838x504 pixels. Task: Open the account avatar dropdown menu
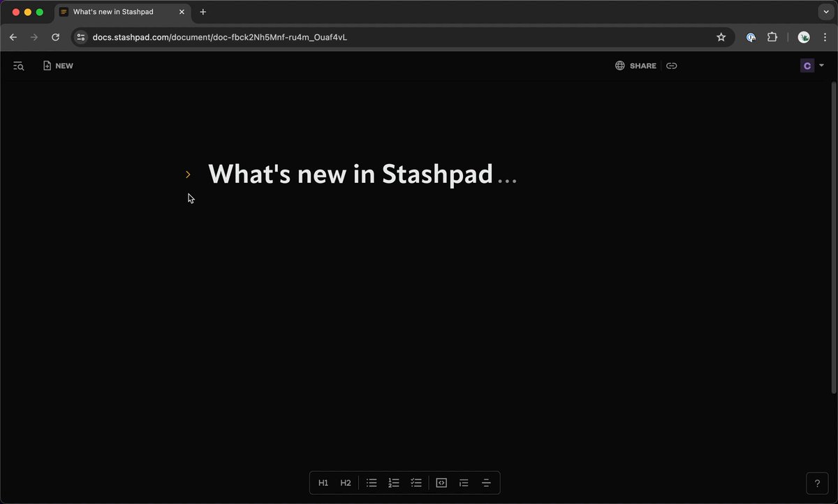(812, 66)
